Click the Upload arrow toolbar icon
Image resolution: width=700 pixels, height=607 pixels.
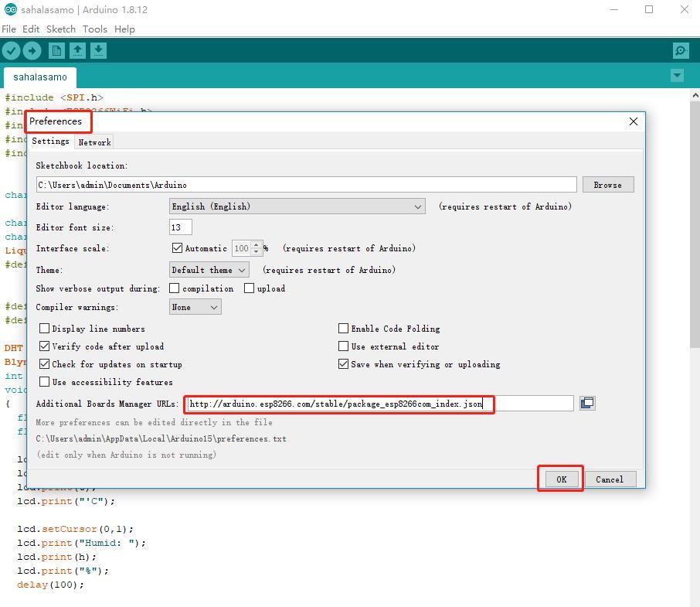tap(32, 50)
